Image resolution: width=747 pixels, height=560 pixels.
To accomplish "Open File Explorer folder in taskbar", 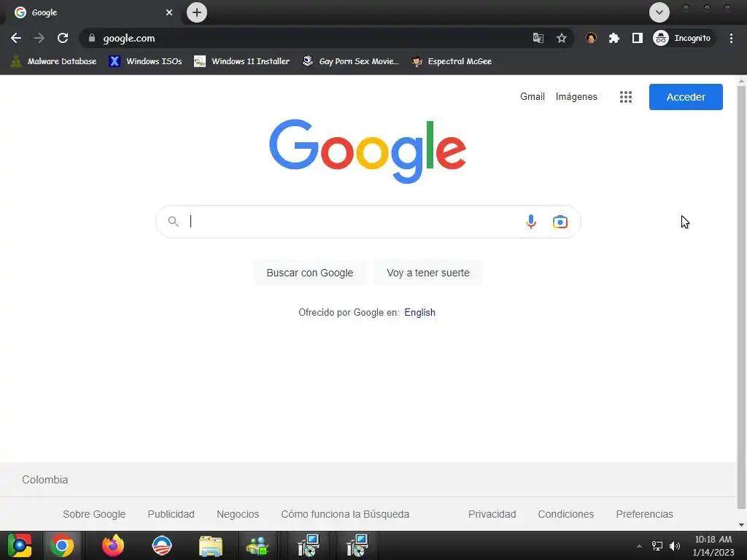I will pos(211,546).
